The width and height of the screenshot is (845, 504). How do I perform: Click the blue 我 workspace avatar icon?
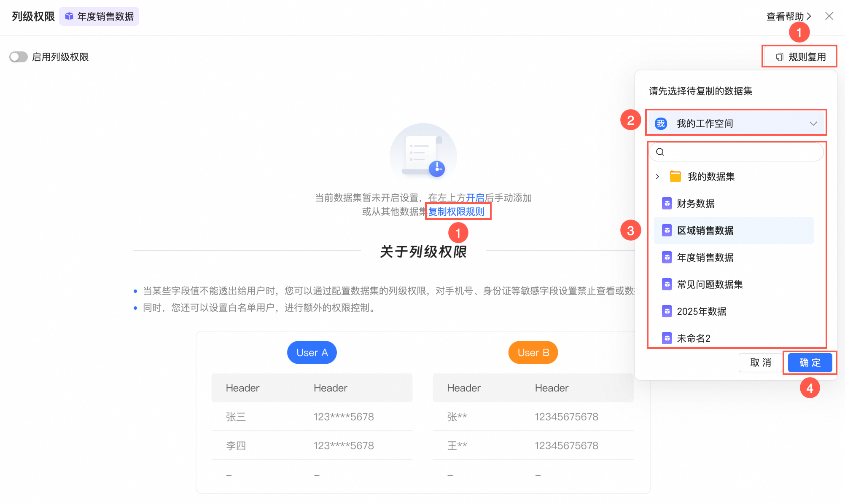coord(661,123)
